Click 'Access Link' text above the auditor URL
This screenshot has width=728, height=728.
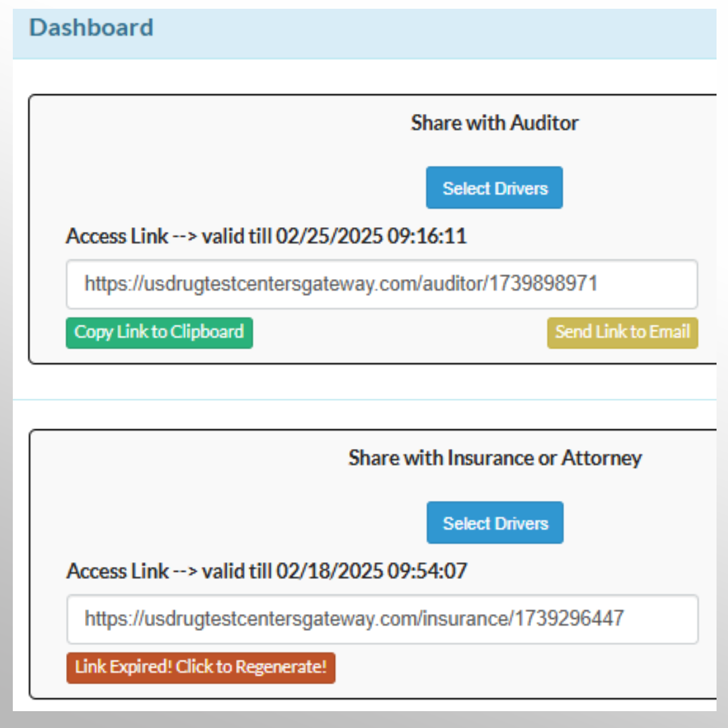tap(117, 237)
